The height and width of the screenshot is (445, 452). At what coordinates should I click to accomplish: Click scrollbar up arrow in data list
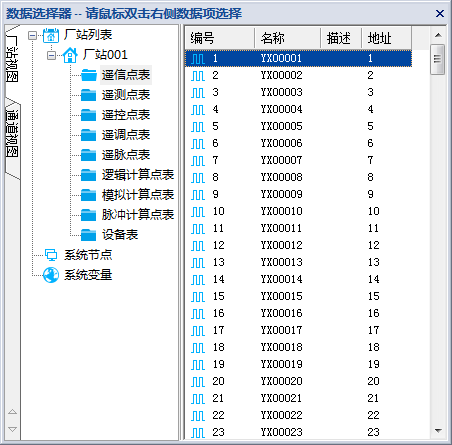pyautogui.click(x=438, y=35)
